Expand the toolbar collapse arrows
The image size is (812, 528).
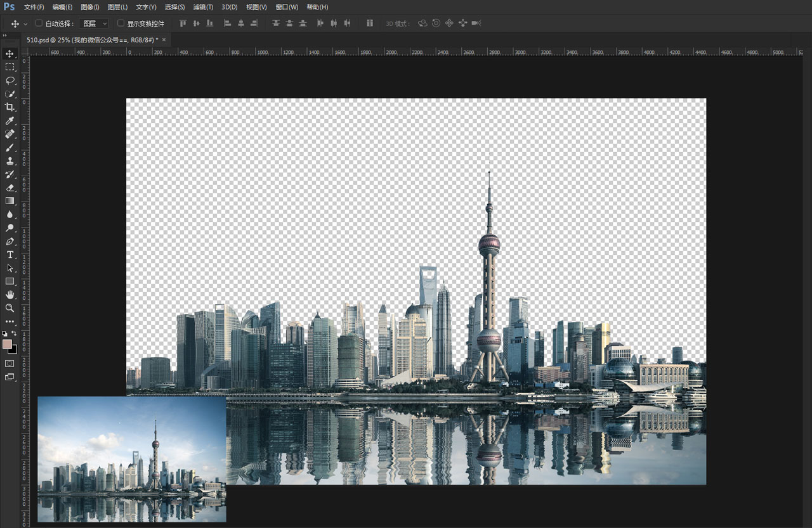pyautogui.click(x=4, y=35)
